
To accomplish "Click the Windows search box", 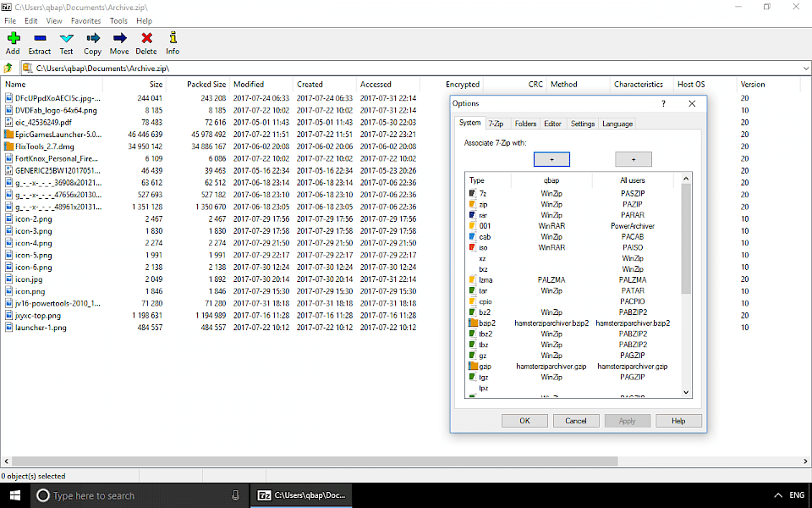I will (x=140, y=495).
